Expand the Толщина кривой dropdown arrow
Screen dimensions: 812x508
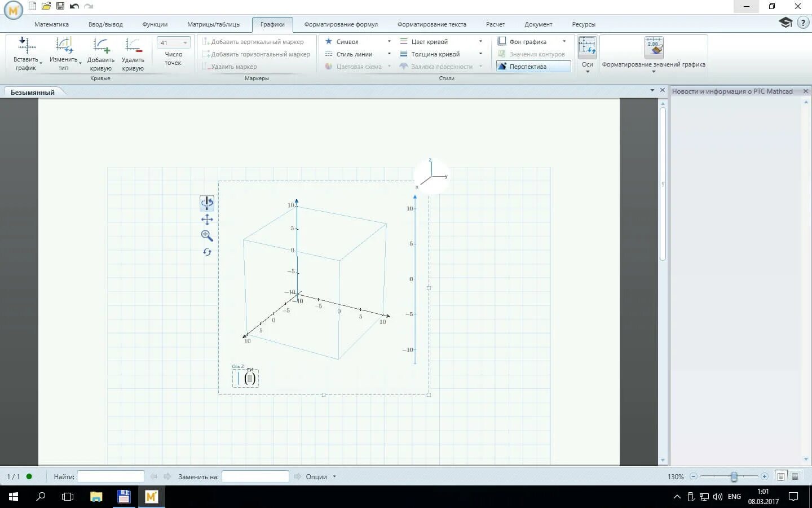pyautogui.click(x=480, y=54)
